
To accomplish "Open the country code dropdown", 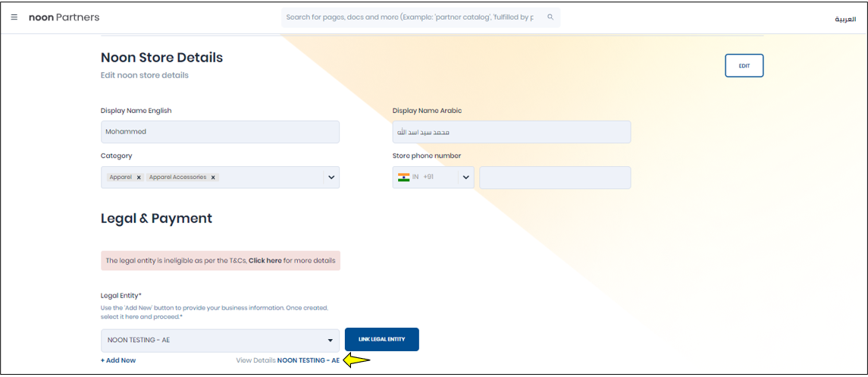I will coord(465,178).
